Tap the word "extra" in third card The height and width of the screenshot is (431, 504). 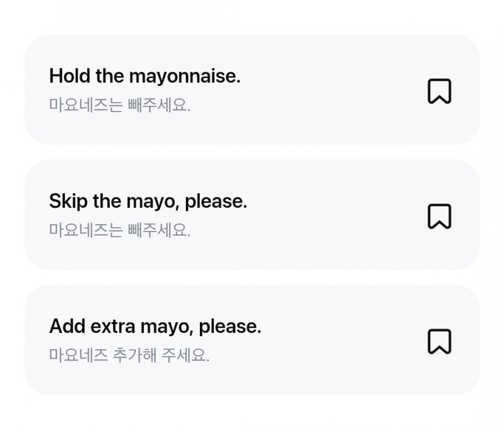[113, 327]
